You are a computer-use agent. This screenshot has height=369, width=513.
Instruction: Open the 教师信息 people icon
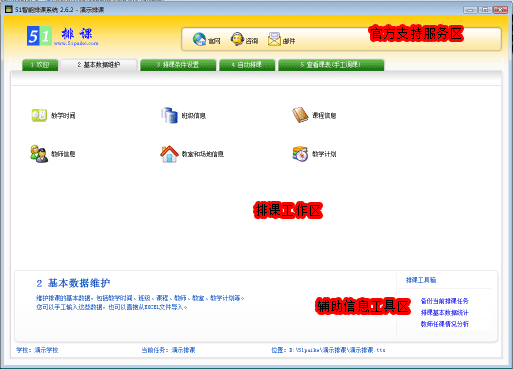pos(39,154)
